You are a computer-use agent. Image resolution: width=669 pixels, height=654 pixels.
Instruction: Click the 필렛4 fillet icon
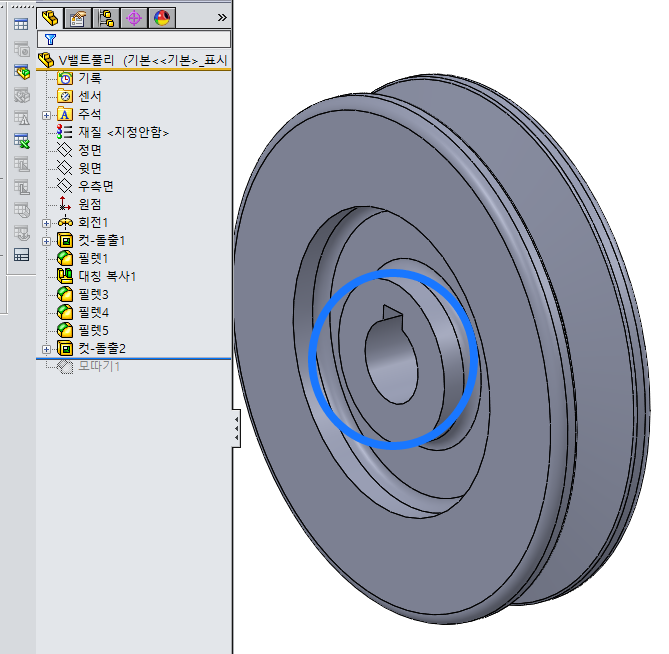pos(65,312)
